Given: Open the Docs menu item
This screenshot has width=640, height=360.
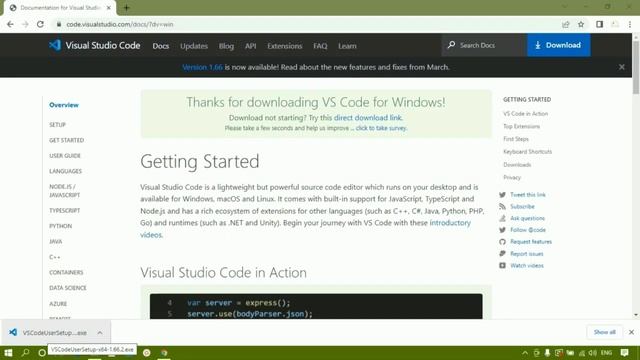Looking at the screenshot, I should point(161,46).
